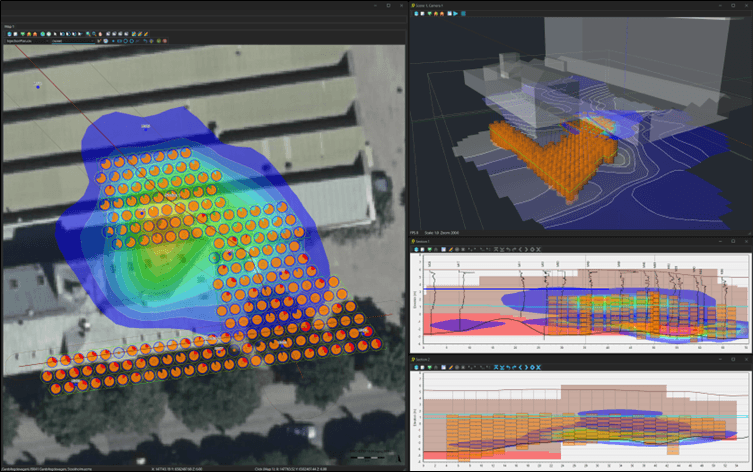Click the right chevron in Section 2 toolbar
753x472 pixels.
click(x=526, y=367)
